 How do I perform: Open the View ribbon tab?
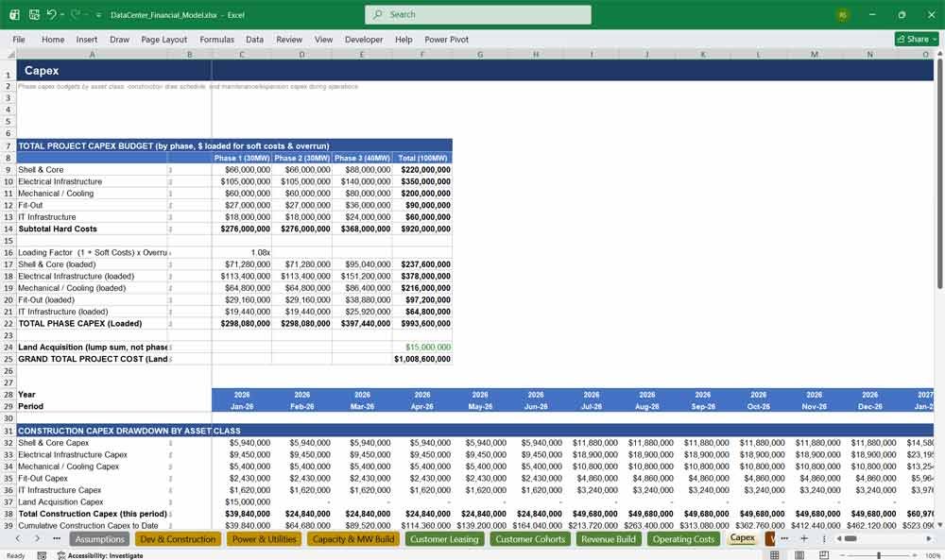point(323,39)
